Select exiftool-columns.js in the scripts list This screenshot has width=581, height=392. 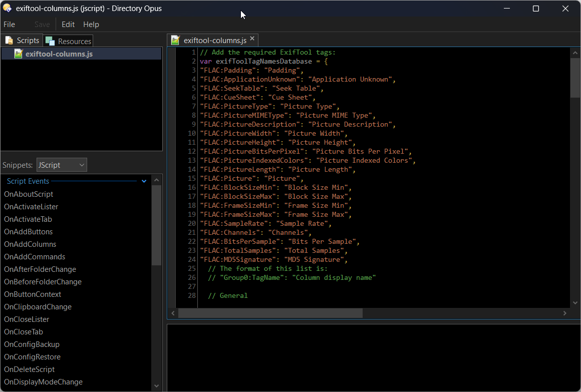(x=82, y=54)
